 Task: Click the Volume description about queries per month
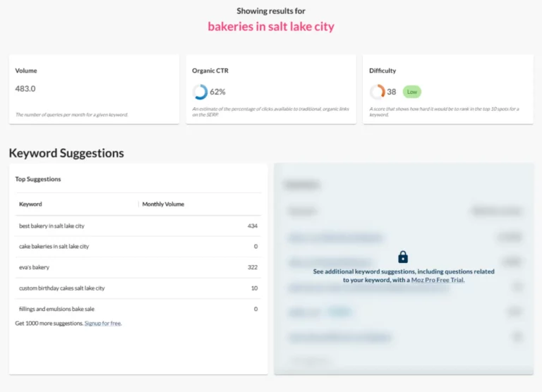click(x=71, y=115)
